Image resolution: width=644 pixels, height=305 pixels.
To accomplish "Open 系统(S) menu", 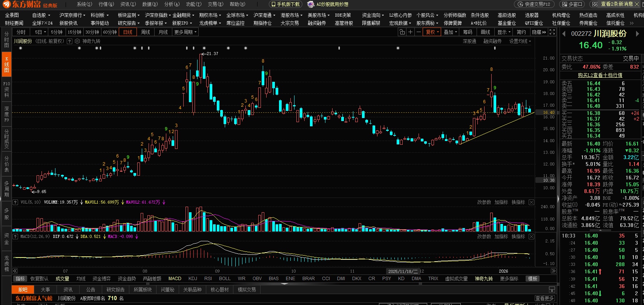I will (x=84, y=4).
